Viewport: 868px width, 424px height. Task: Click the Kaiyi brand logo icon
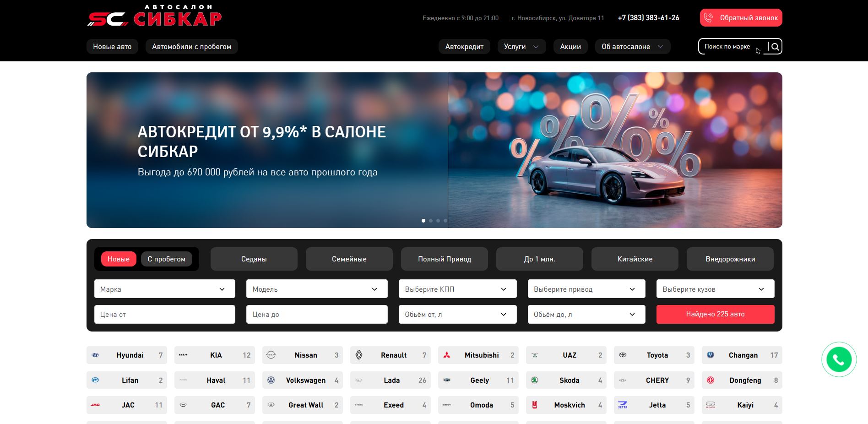tap(711, 405)
